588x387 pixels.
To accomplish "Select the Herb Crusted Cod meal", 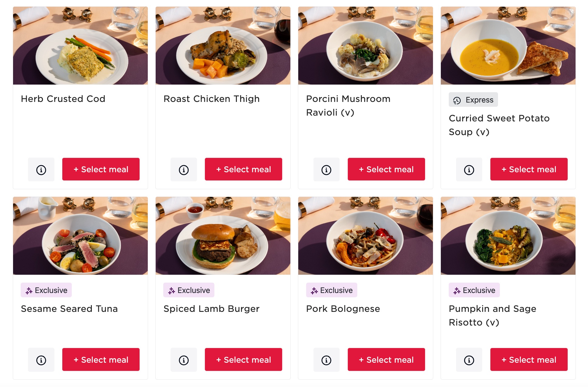I will pyautogui.click(x=101, y=169).
